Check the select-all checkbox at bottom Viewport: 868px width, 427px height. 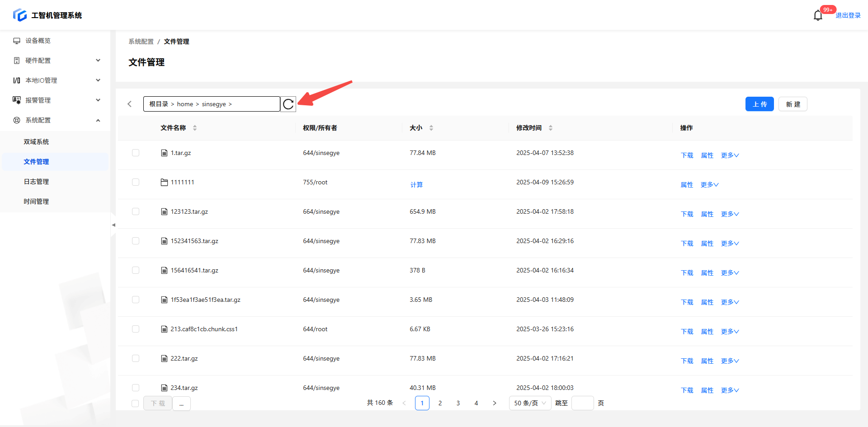tap(135, 403)
